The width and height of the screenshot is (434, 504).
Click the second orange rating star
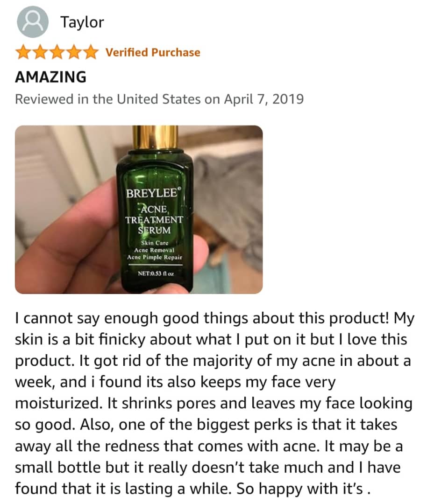(40, 52)
